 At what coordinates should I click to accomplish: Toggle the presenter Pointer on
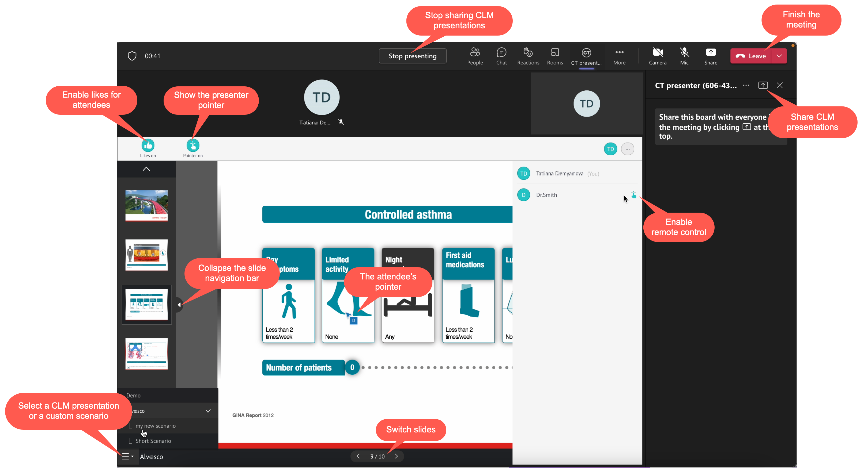click(x=193, y=145)
